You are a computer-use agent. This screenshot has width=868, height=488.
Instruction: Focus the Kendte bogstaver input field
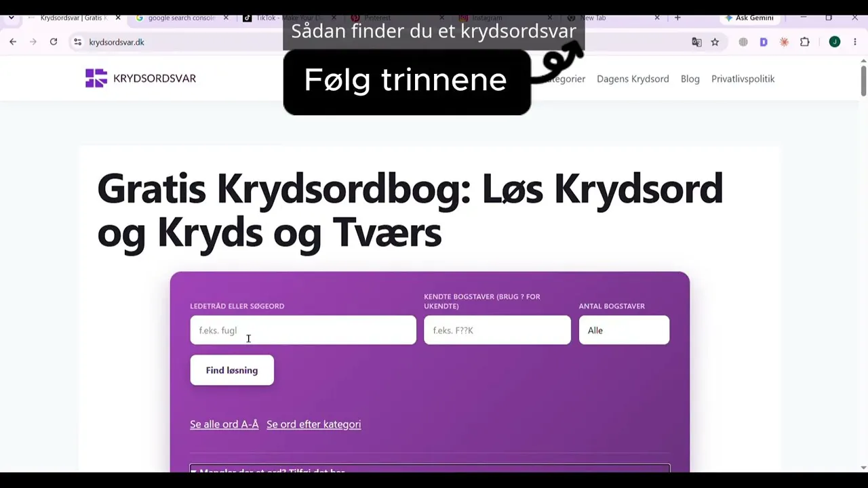click(497, 330)
